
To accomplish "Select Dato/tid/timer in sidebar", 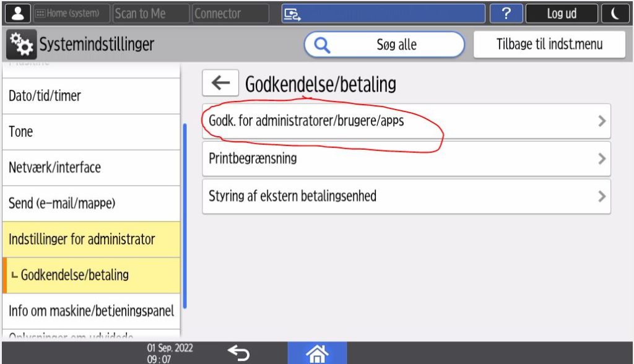I will pyautogui.click(x=91, y=96).
